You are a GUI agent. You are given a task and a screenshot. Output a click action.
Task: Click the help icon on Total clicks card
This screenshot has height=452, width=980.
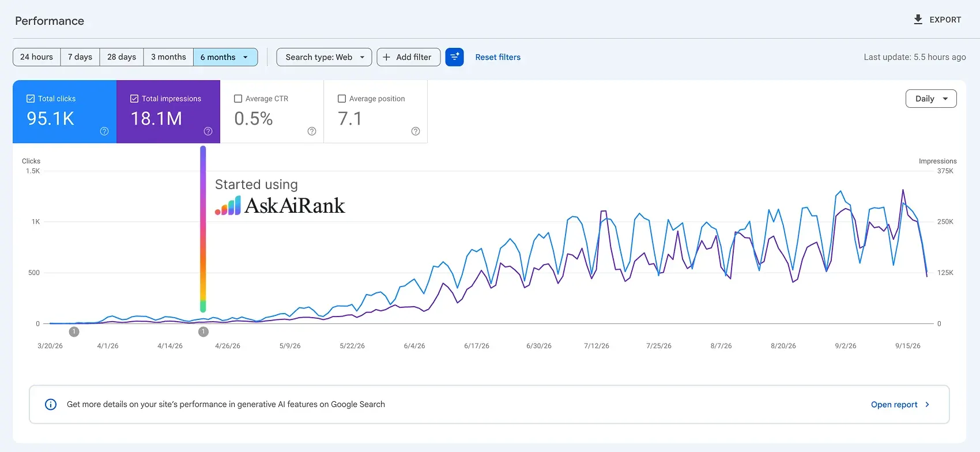point(104,131)
